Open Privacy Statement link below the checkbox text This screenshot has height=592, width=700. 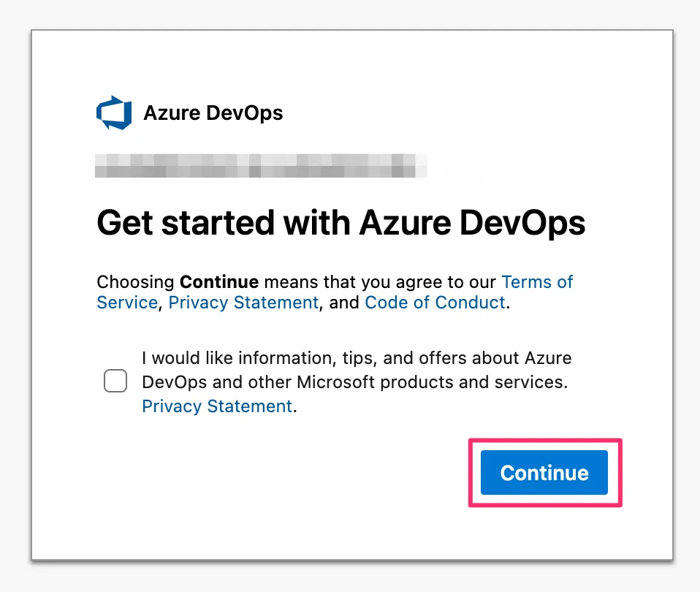[217, 406]
